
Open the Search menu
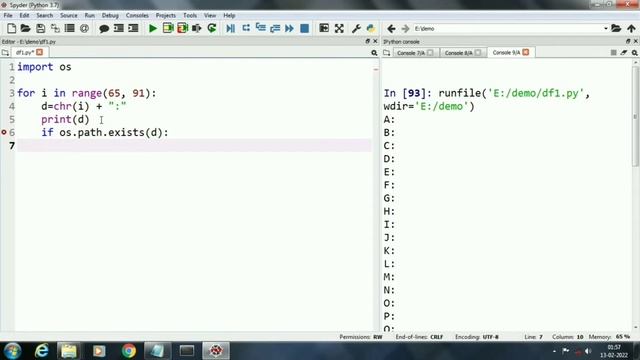tap(44, 15)
